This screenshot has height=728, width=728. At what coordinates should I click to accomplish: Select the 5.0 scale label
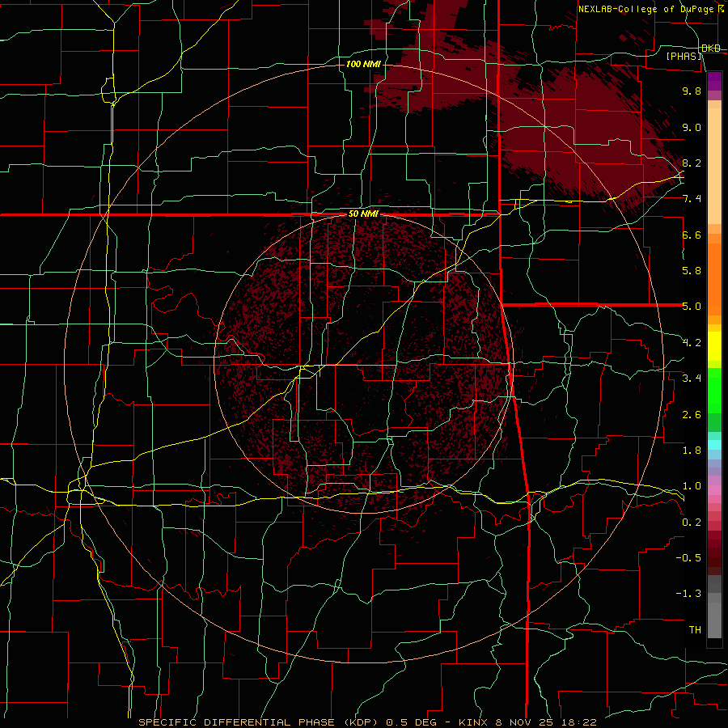692,307
